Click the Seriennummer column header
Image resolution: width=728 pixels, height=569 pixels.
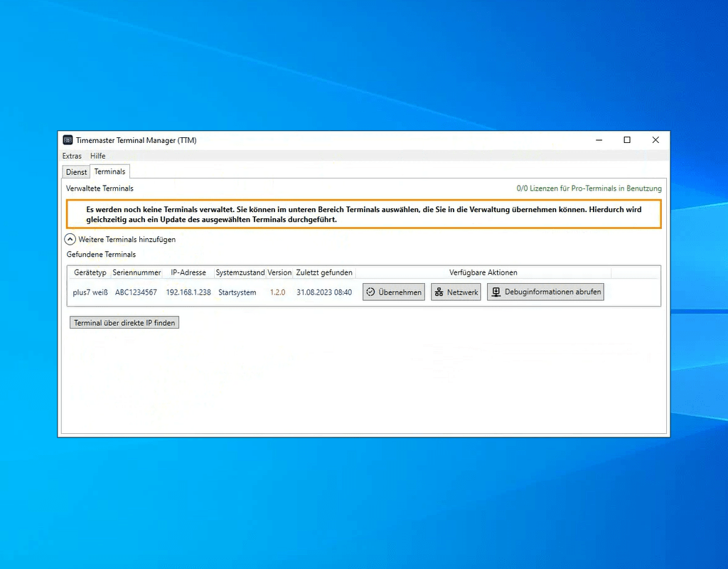[x=136, y=272]
